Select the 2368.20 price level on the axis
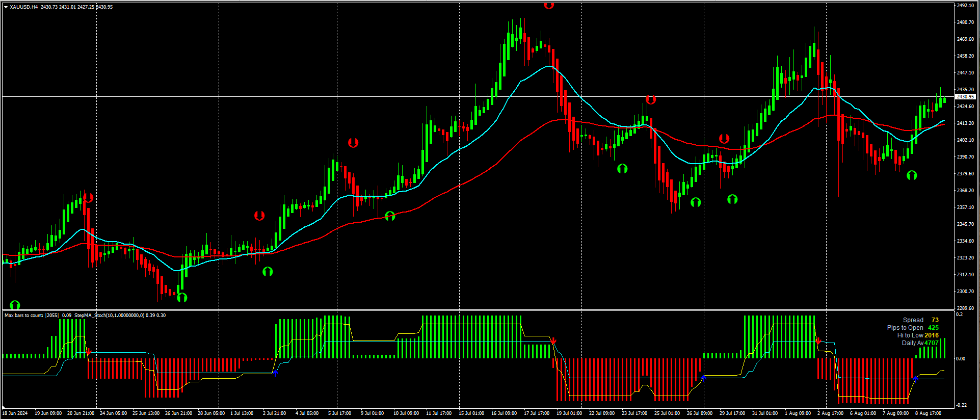Image resolution: width=980 pixels, height=420 pixels. pyautogui.click(x=965, y=191)
